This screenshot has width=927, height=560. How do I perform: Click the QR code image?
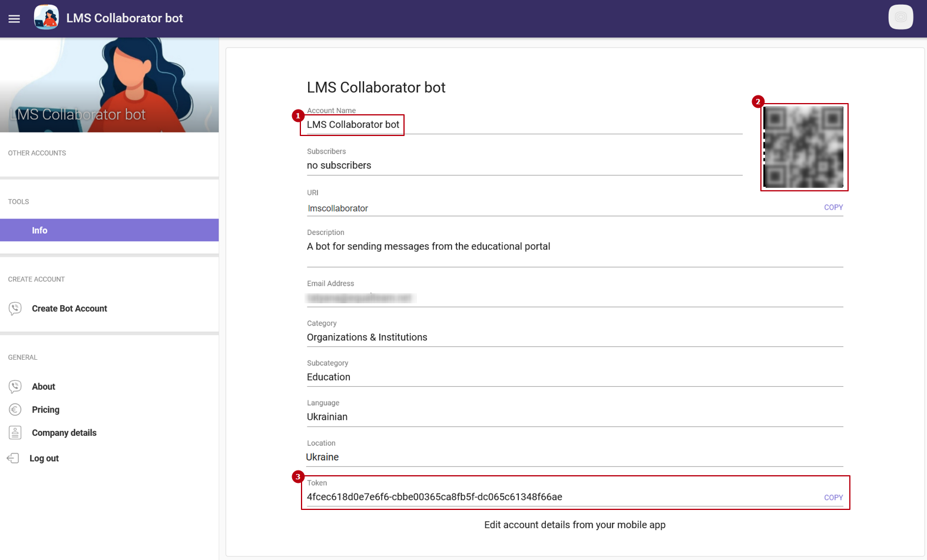click(804, 147)
